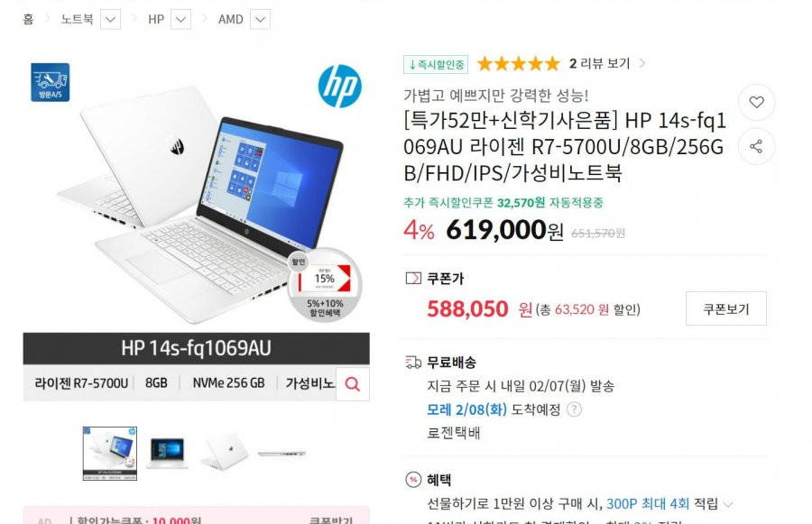The image size is (812, 524).
Task: Expand the AMD breadcrumb dropdown
Action: 261,20
